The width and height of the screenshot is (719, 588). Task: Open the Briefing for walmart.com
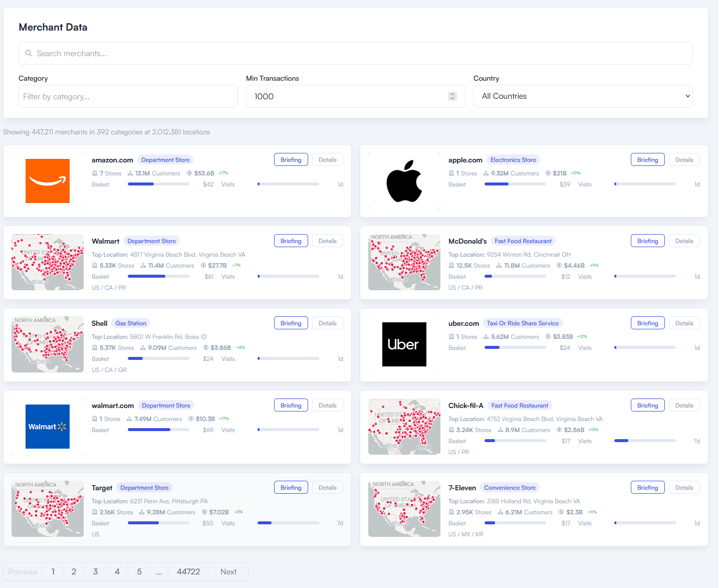291,406
